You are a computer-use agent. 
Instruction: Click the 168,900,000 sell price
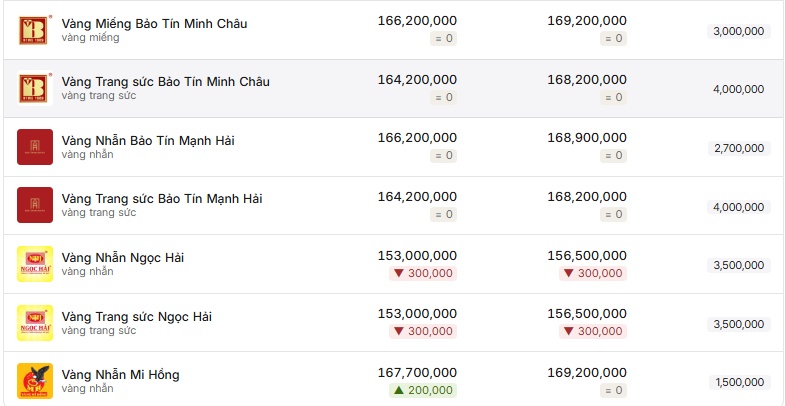[x=587, y=137]
